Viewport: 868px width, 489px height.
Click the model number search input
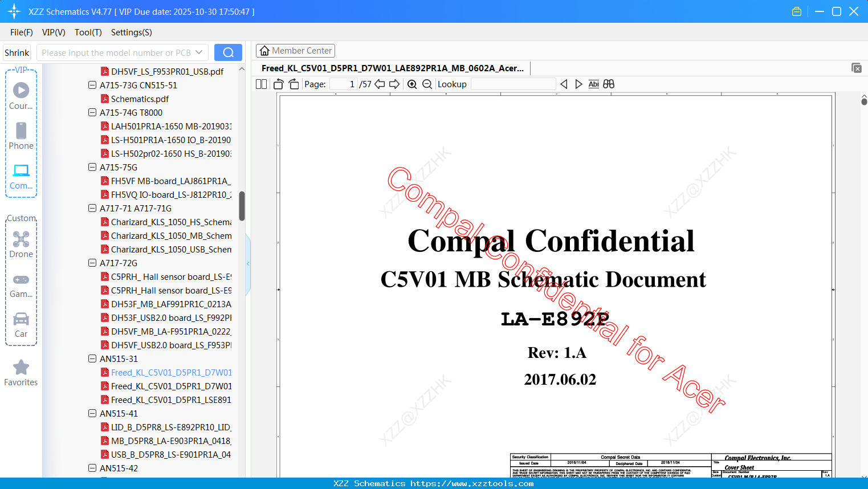(x=116, y=52)
